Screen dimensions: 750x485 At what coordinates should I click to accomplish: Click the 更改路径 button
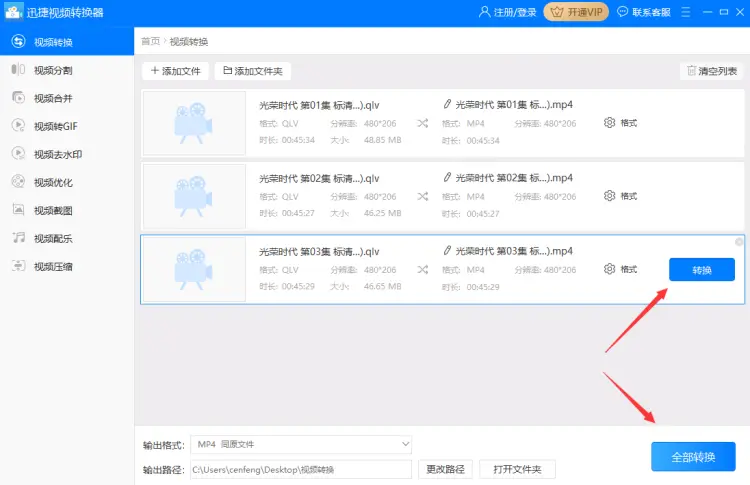coord(445,469)
